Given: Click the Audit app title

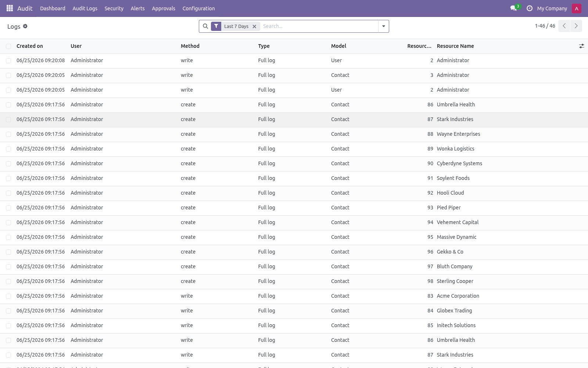Looking at the screenshot, I should 25,8.
